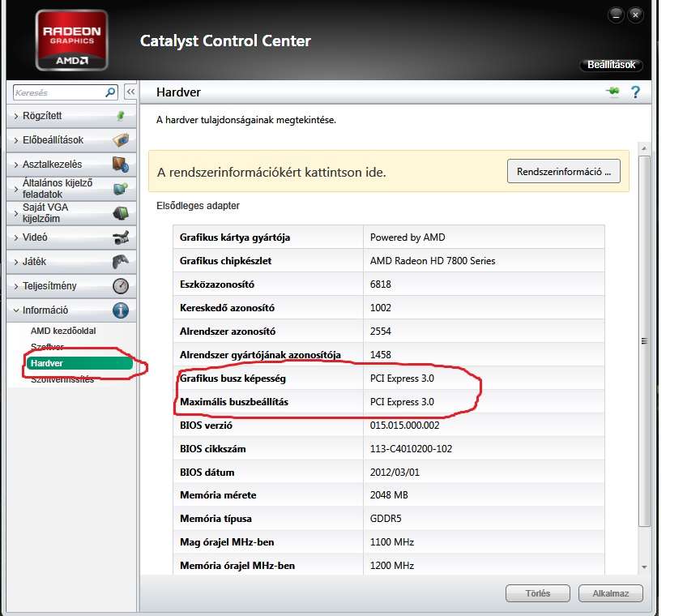Click the Memória típusa value GDDR5
The image size is (700, 616).
click(386, 519)
